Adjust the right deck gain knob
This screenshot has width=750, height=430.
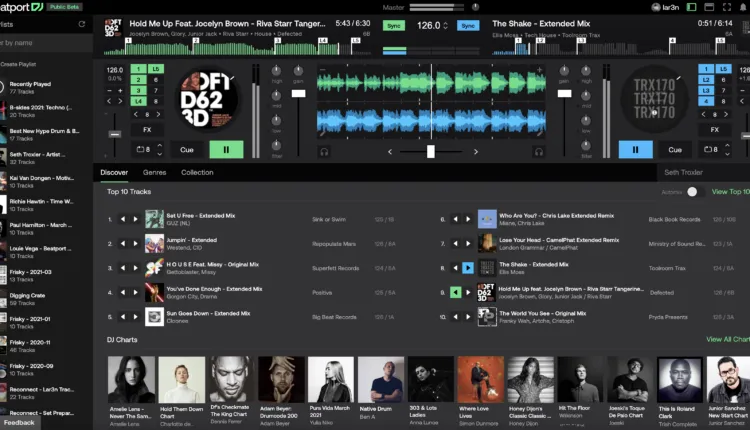point(564,71)
